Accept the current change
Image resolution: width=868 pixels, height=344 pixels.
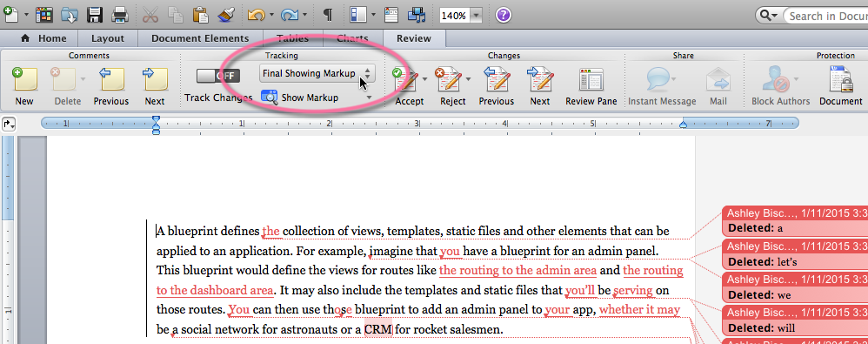(x=408, y=86)
